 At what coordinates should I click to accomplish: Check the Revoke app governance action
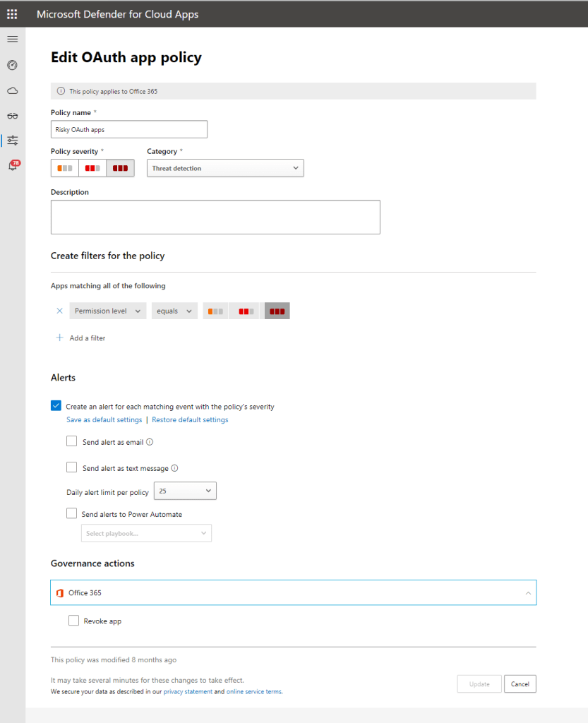click(73, 621)
